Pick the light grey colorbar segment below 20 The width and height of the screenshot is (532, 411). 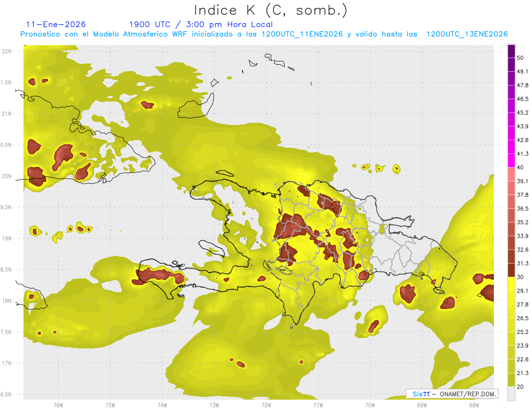[511, 394]
